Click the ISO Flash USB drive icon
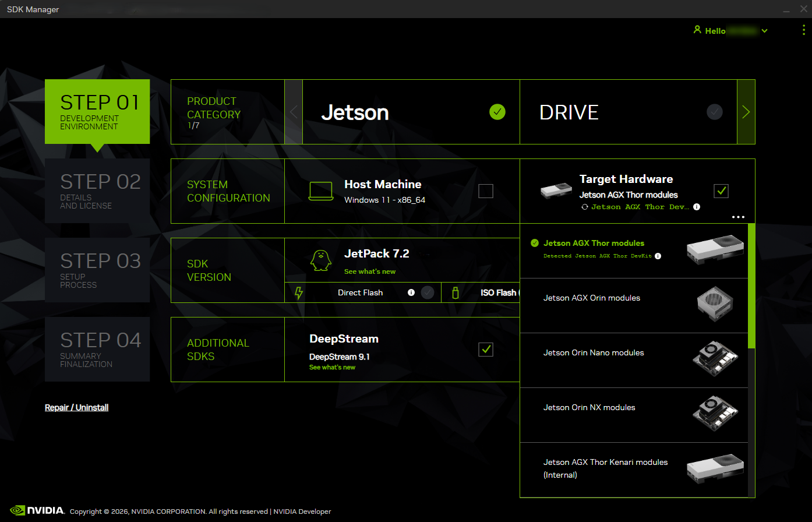812x522 pixels. [456, 292]
